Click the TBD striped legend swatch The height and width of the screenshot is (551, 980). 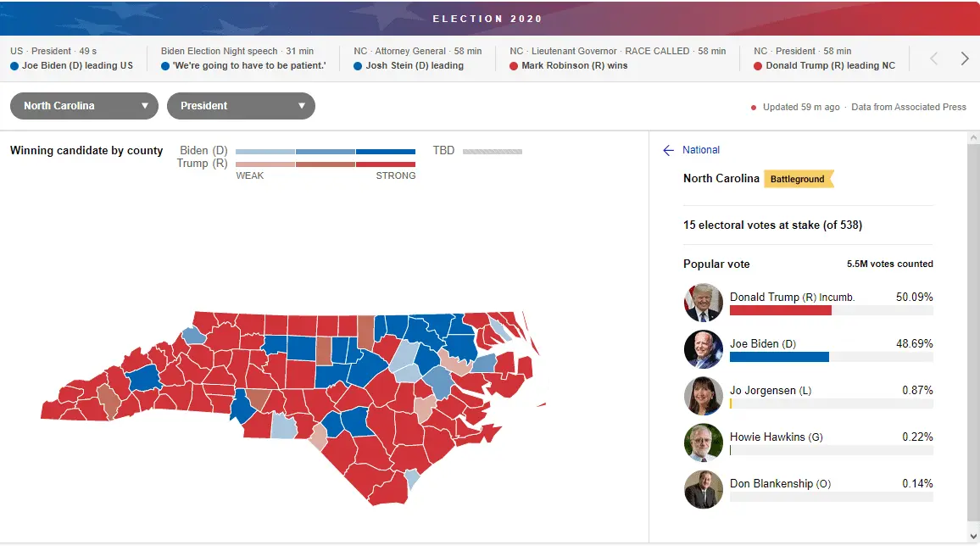[x=493, y=152]
